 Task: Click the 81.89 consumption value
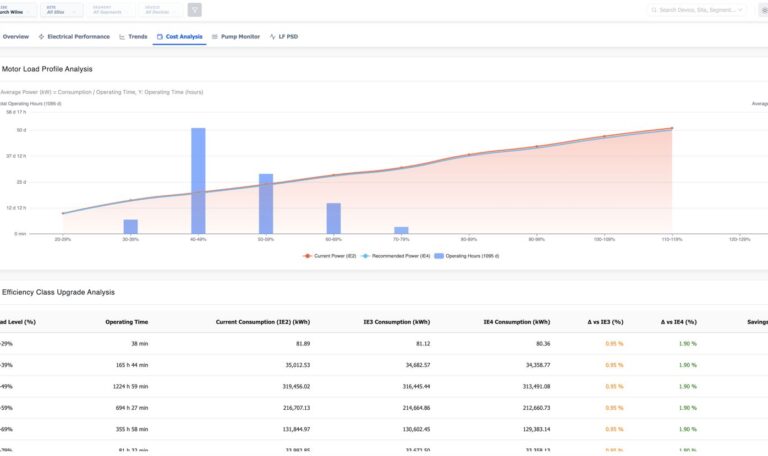point(303,344)
